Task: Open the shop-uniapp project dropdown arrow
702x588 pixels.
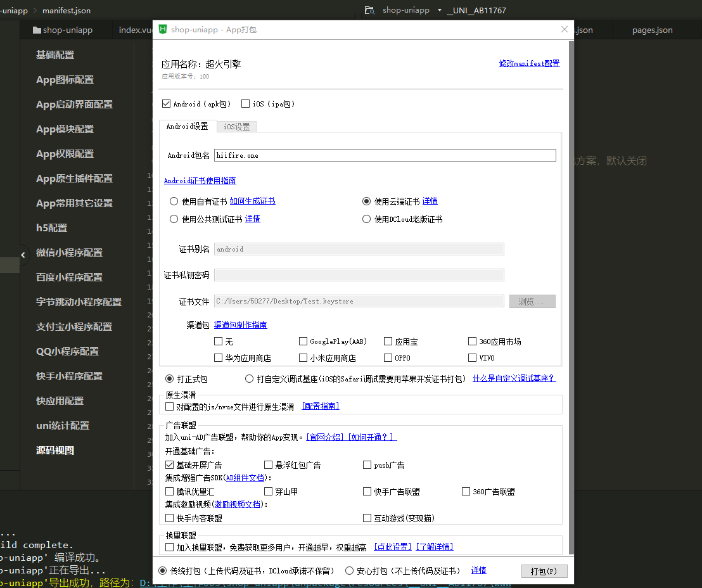Action: [440, 10]
